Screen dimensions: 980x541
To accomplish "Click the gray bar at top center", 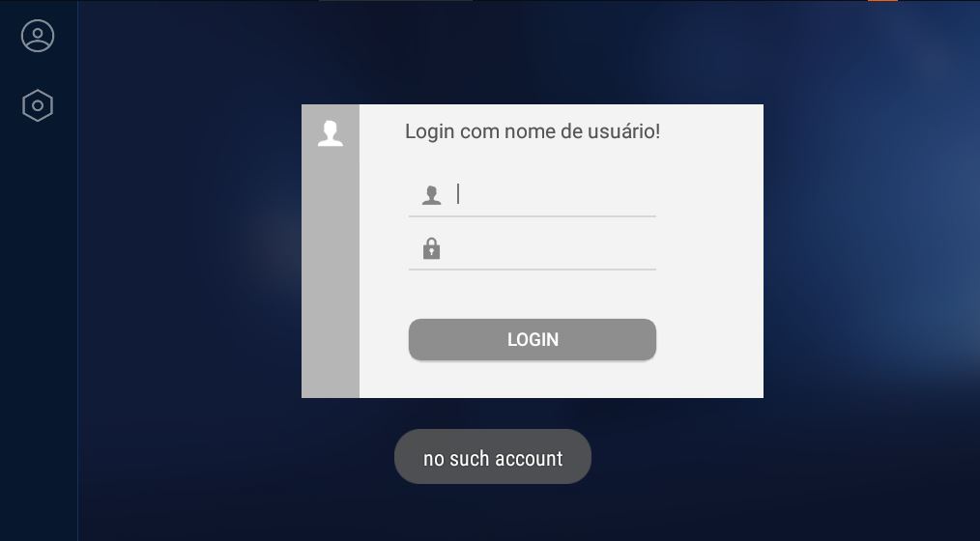I will pos(395,1).
